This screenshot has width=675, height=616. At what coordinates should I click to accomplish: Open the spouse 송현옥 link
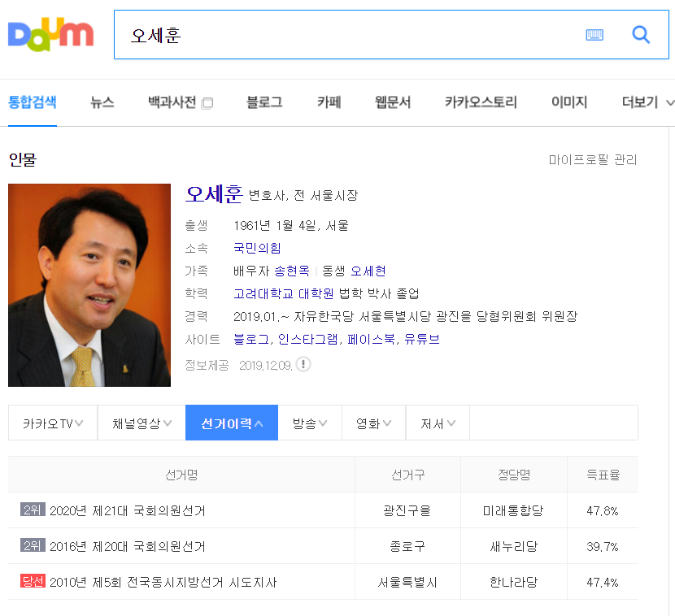click(x=292, y=271)
